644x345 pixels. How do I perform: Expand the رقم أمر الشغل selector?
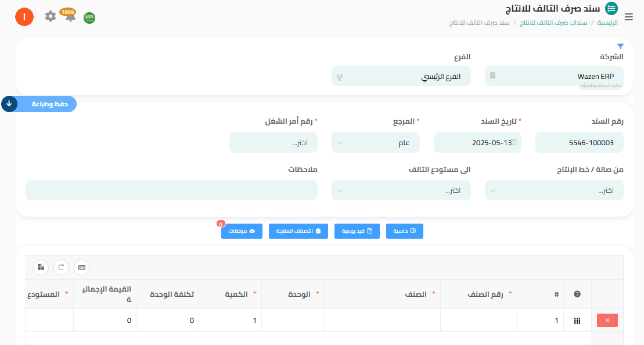[273, 142]
